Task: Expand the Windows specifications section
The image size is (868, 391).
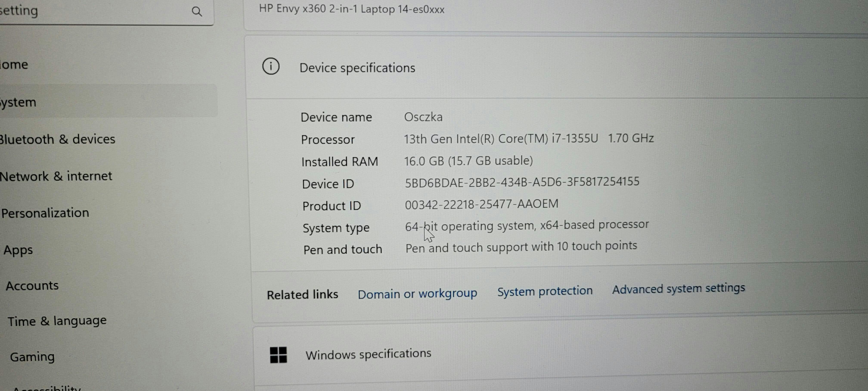Action: coord(368,354)
